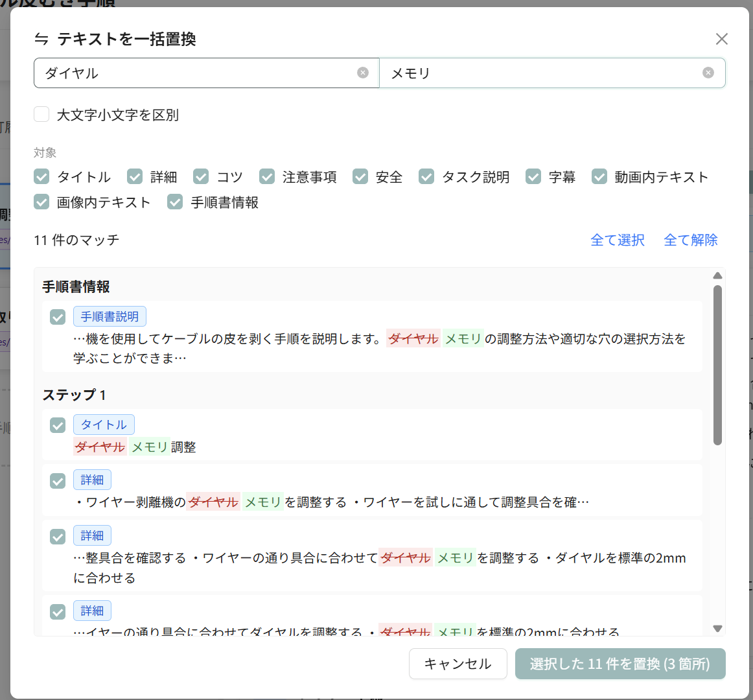Click 選択した 11 件を置換 button

pyautogui.click(x=620, y=664)
